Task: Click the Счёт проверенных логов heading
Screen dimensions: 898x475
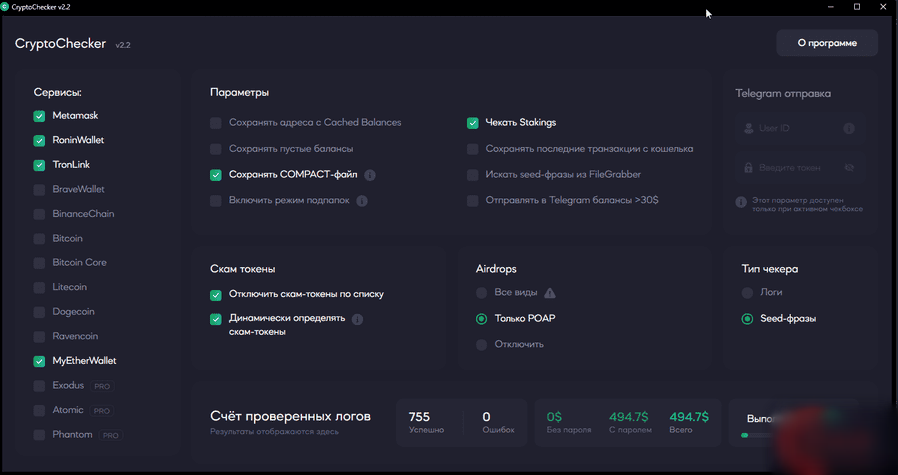Action: point(290,417)
